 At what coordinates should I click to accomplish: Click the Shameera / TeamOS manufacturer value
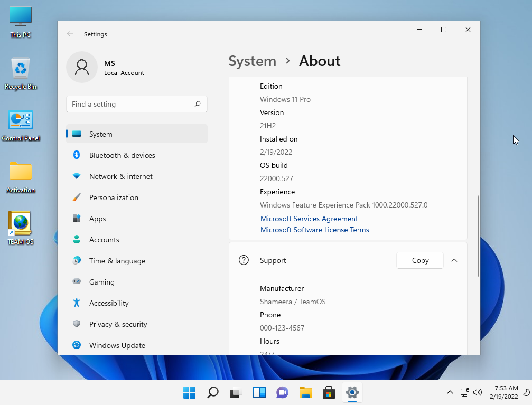293,302
